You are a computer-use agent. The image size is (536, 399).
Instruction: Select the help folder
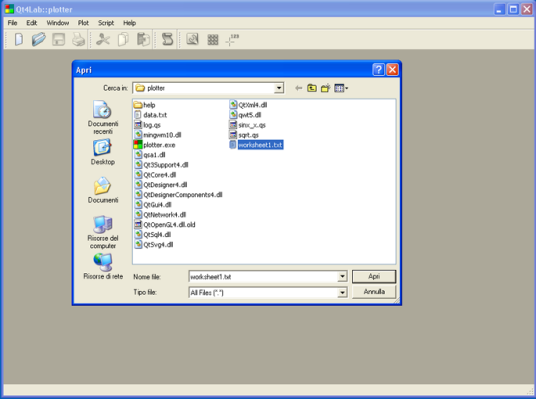click(x=145, y=105)
